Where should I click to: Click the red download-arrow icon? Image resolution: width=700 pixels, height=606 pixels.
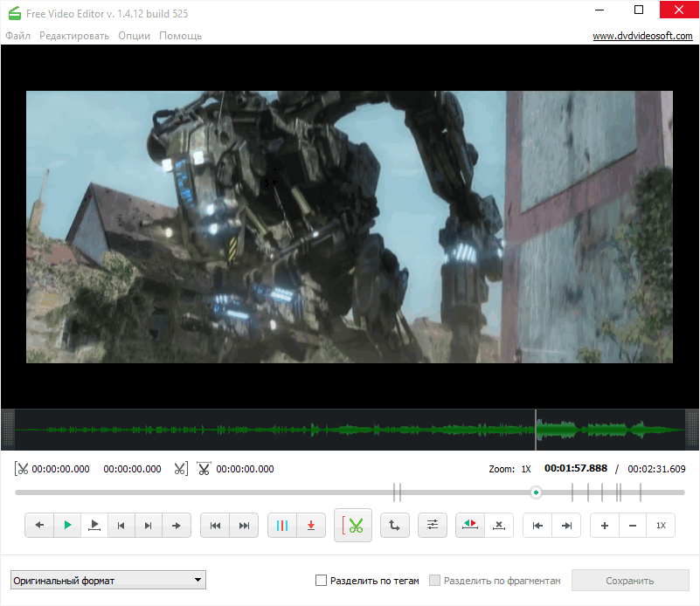point(311,526)
